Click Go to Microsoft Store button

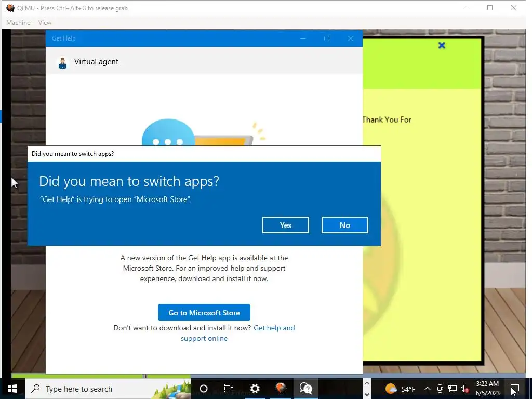tap(204, 312)
